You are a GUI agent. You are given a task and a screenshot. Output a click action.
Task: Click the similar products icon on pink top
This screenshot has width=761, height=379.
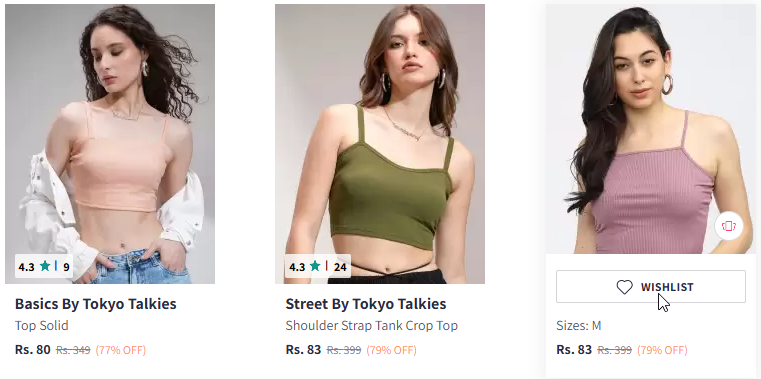[729, 226]
